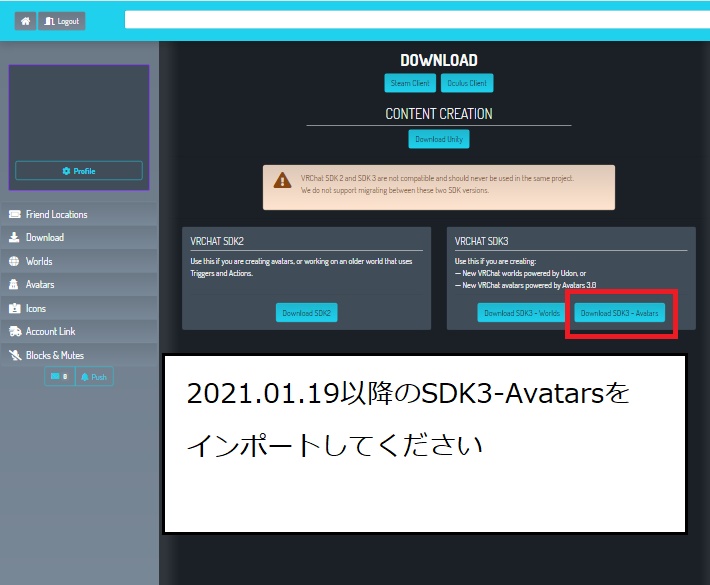Click the VRCHAT SDK2 heading
This screenshot has width=710, height=585.
(217, 241)
